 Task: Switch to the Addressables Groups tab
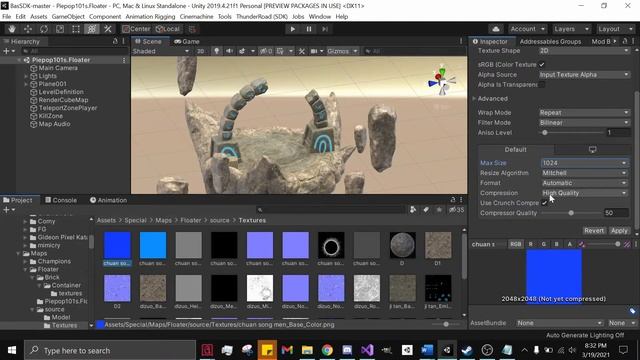(x=550, y=41)
